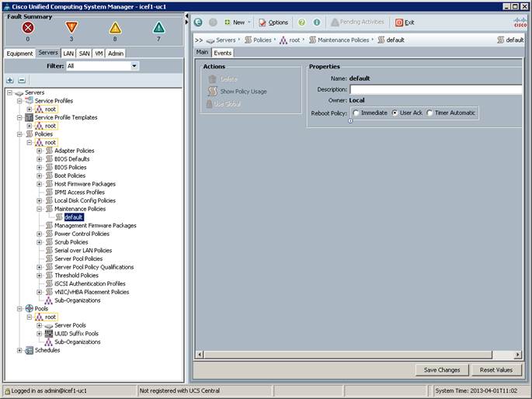
Task: Click the Maintenance Policies breadcrumb icon
Action: pyautogui.click(x=312, y=40)
